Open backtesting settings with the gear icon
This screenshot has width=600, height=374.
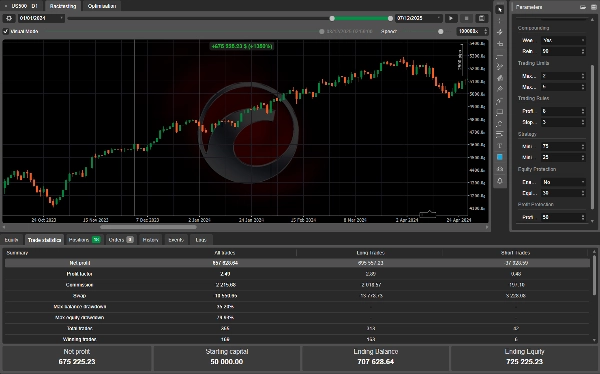(9, 18)
